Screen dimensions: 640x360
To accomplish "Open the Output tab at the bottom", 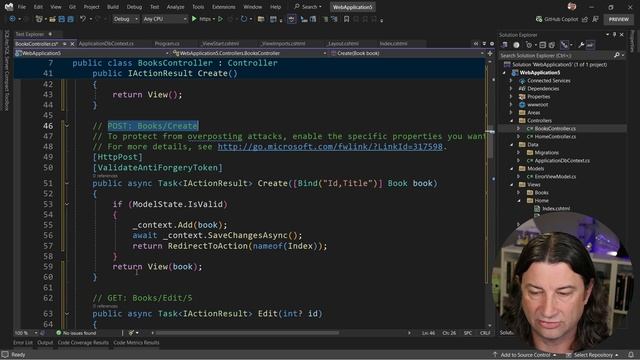I will point(45,343).
